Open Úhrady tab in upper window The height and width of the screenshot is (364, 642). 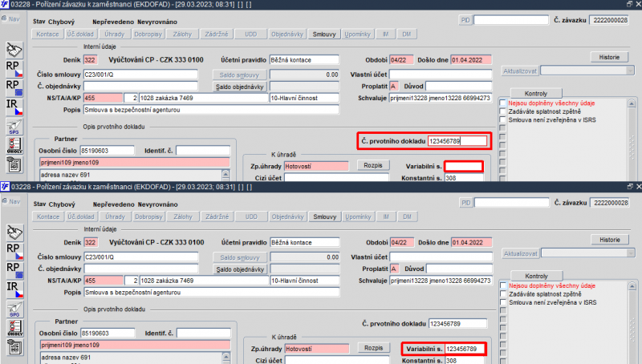point(114,34)
